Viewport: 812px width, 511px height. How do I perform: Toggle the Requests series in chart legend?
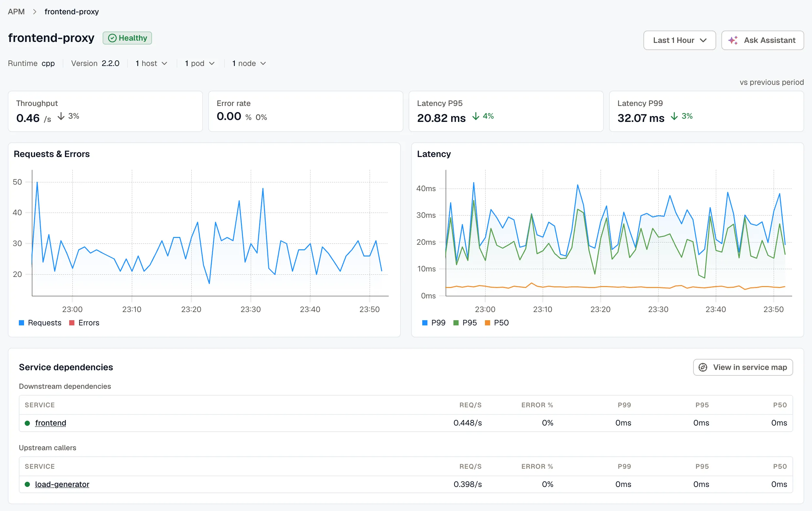coord(40,323)
